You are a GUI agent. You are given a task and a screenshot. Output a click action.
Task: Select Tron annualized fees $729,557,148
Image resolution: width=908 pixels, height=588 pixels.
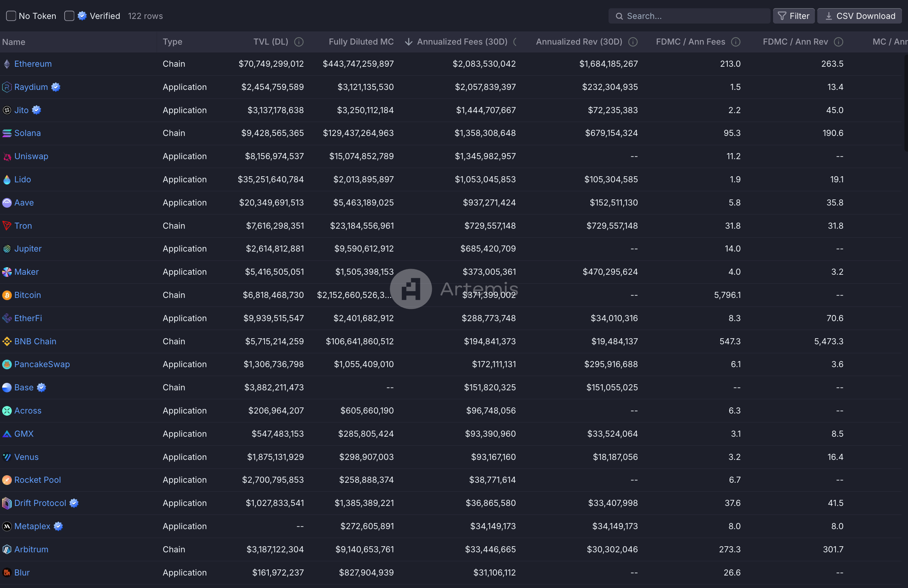point(490,226)
